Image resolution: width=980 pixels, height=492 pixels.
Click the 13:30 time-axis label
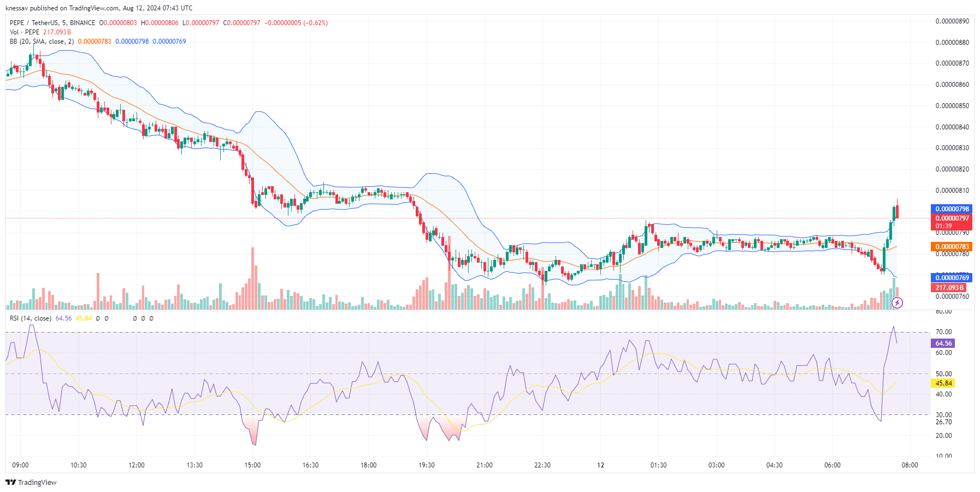[x=194, y=465]
